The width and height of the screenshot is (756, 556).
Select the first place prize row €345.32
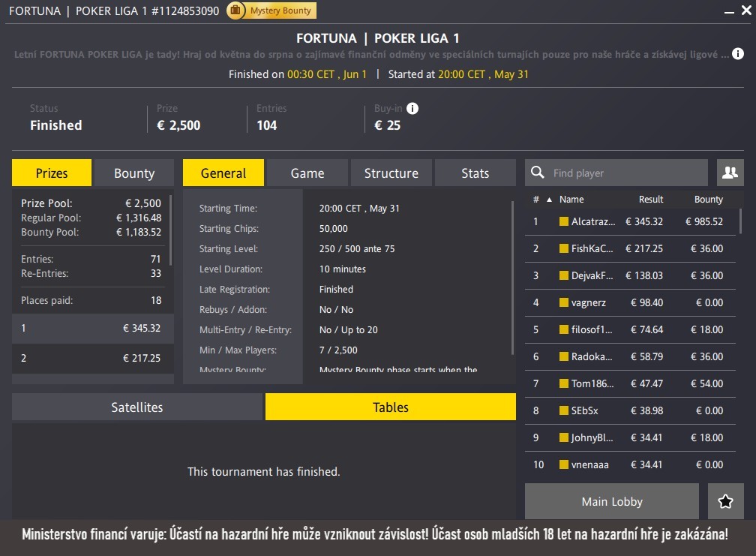pyautogui.click(x=92, y=328)
